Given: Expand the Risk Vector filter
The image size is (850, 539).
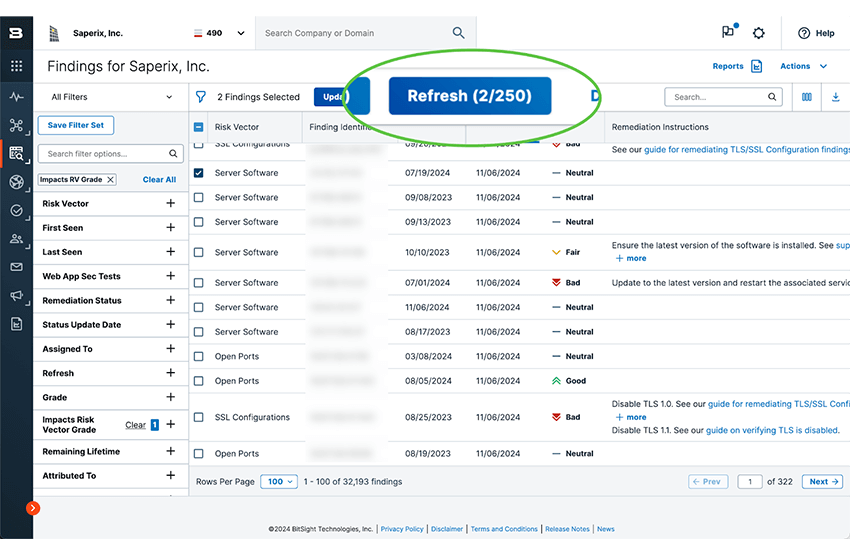Looking at the screenshot, I should coord(170,203).
